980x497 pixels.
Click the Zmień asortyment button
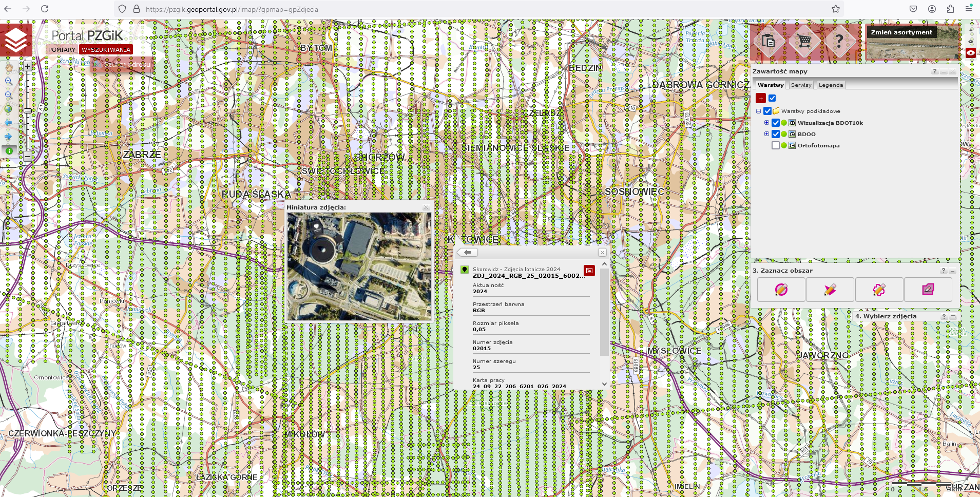point(901,32)
